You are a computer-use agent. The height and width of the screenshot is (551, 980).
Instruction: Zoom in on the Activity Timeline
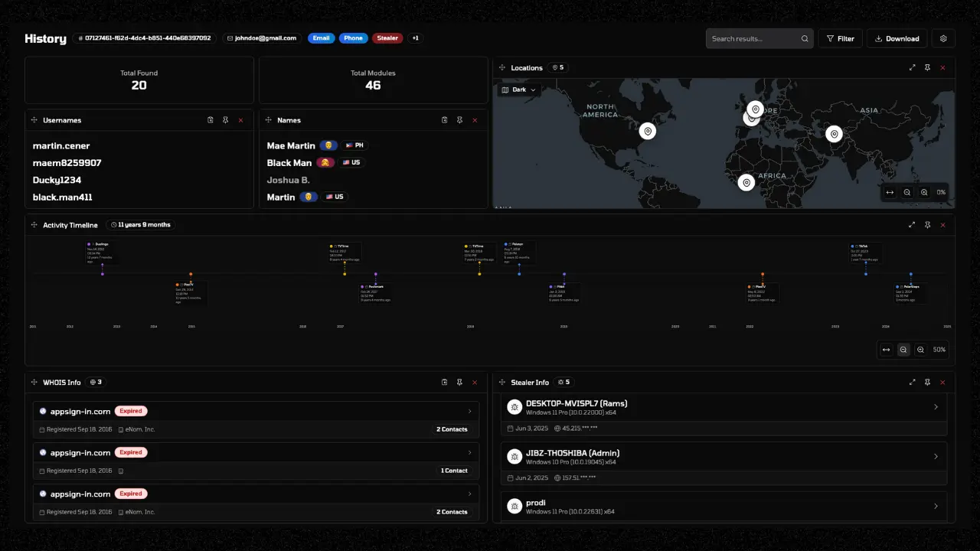(920, 350)
